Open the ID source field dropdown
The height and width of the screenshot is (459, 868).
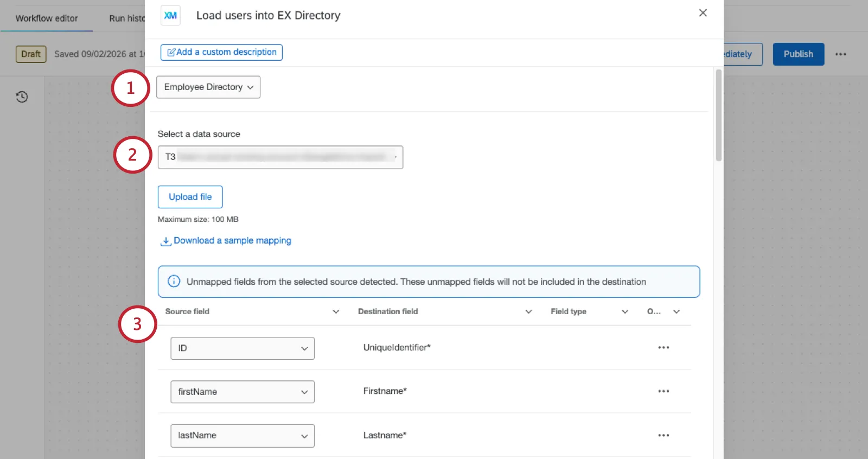pyautogui.click(x=242, y=348)
